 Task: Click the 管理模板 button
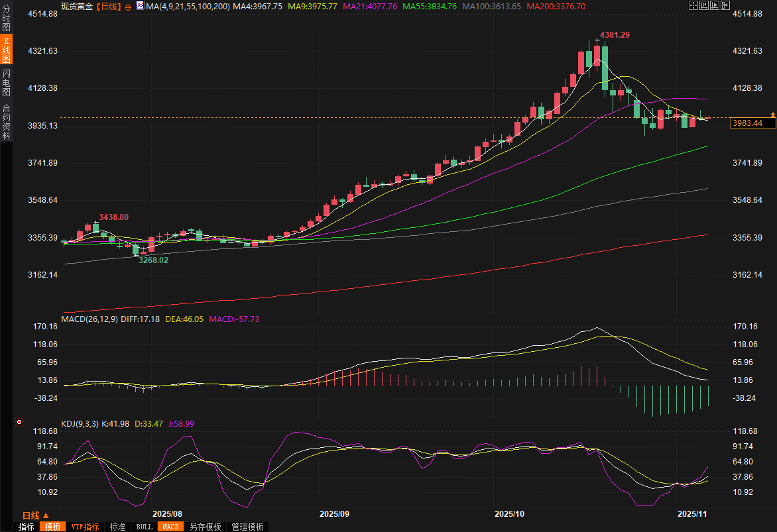pos(247,527)
